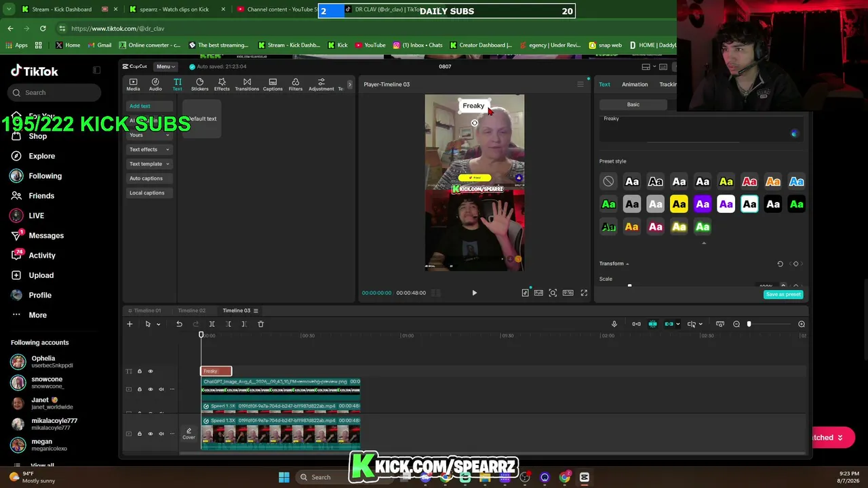Show more CapCut panel tabs with arrow
Screen dimensions: 868x488
coord(349,85)
